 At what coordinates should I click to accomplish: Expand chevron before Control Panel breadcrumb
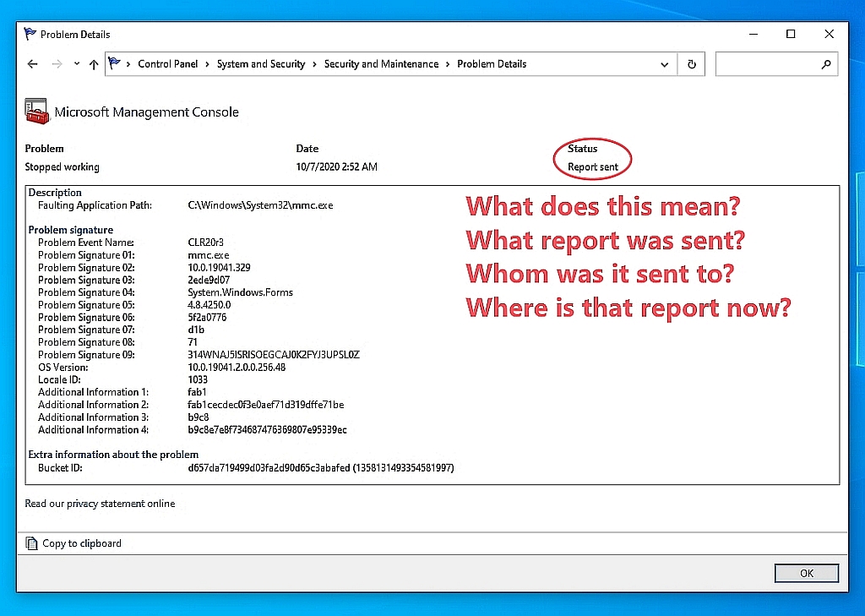[x=128, y=64]
